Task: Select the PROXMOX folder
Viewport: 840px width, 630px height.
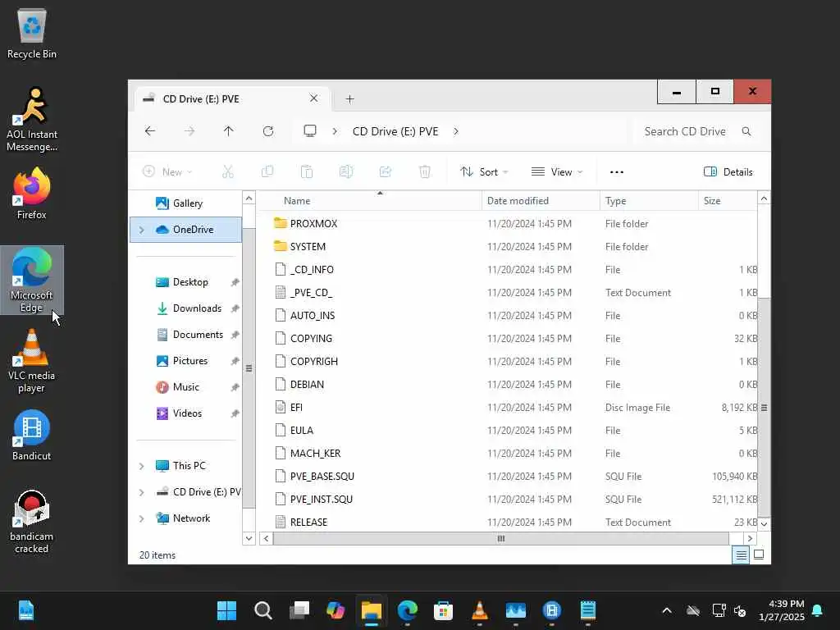Action: (x=314, y=223)
